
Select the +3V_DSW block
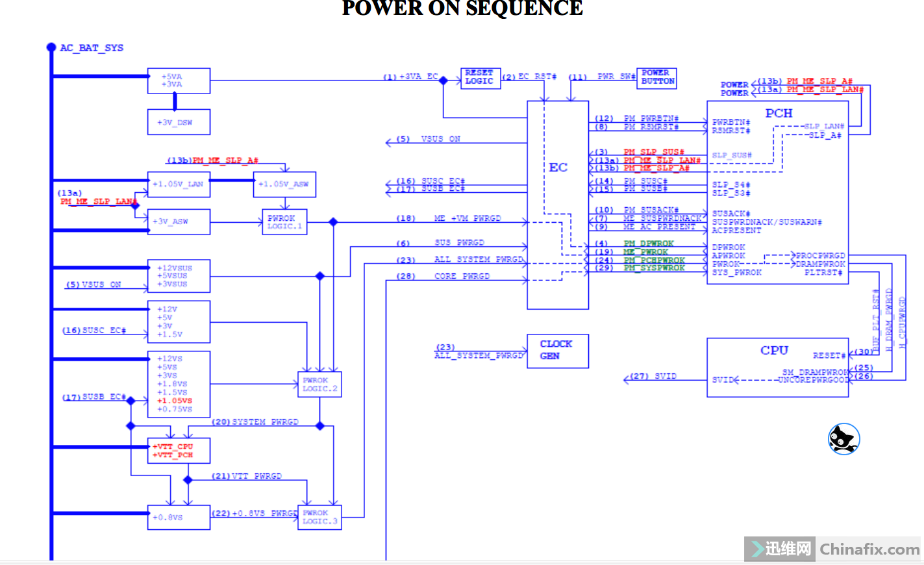(x=179, y=122)
